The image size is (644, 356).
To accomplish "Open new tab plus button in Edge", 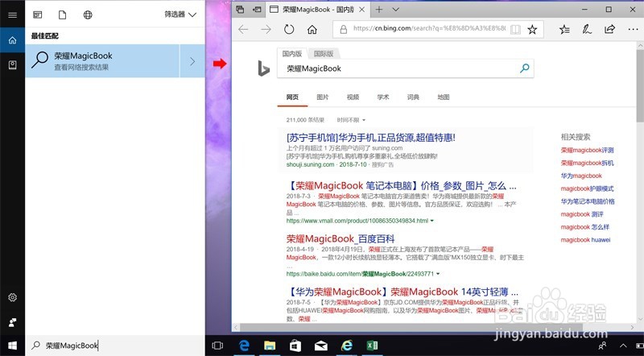I will click(379, 10).
